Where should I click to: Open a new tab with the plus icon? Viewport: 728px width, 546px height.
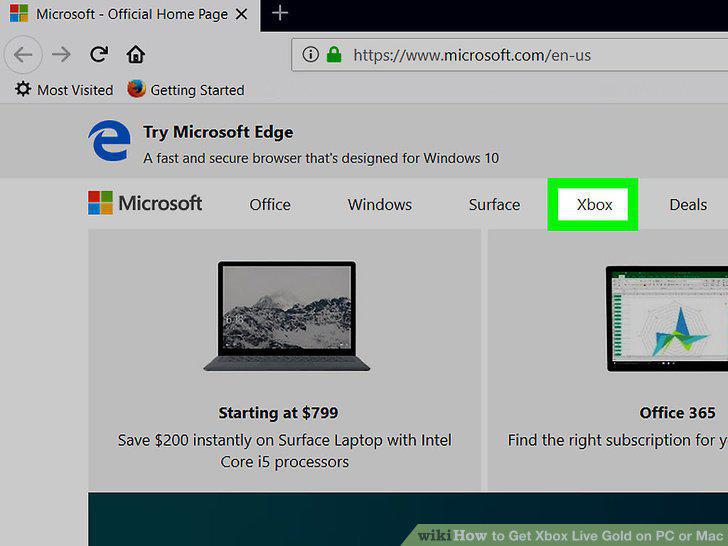[x=280, y=13]
